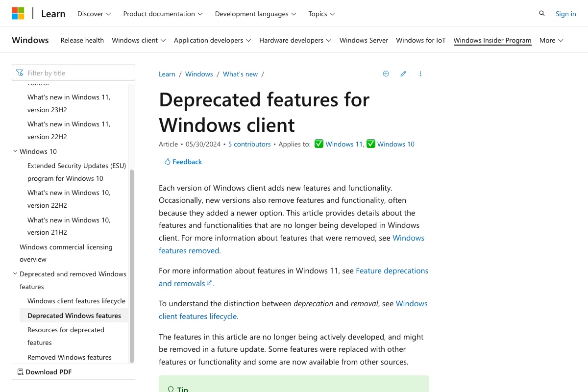Screen dimensions: 588x392
Task: Click the sidebar vertical scrollbar
Action: coord(131,266)
